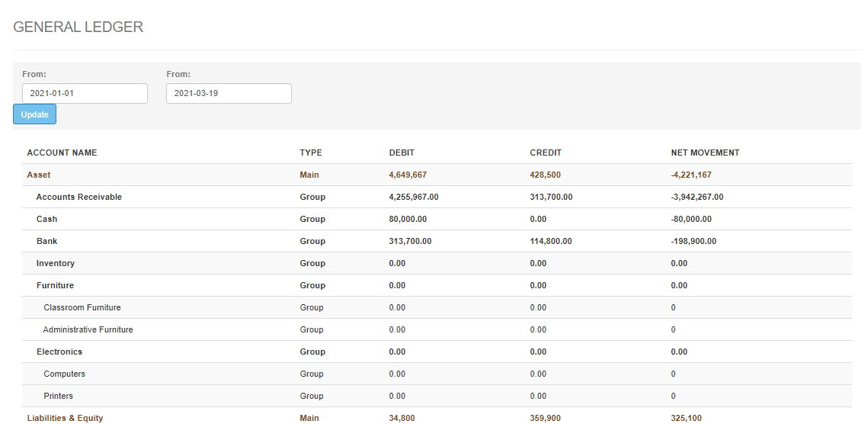Click the Electronics group account

59,352
